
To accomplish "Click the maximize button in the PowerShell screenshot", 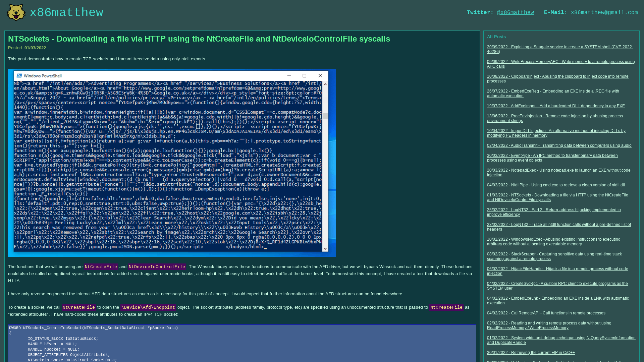I will pos(305,76).
